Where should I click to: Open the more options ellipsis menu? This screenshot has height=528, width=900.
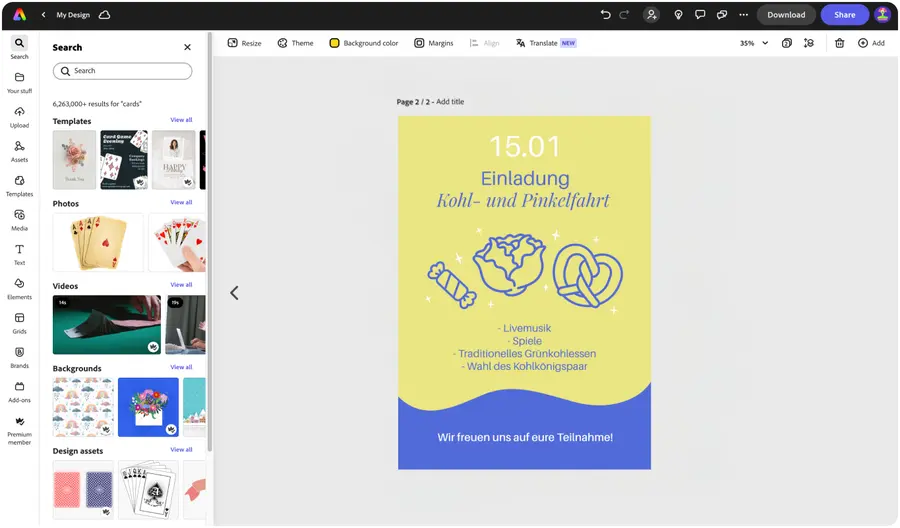click(x=743, y=15)
